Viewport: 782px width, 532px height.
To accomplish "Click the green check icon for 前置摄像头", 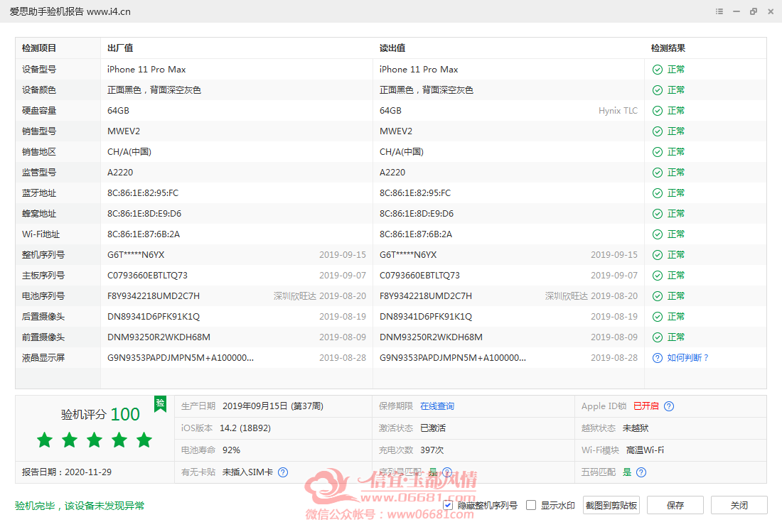I will [x=658, y=337].
